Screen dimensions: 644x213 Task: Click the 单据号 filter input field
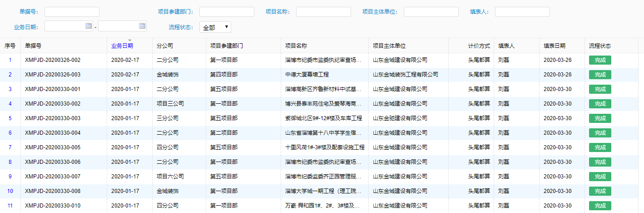pos(72,12)
